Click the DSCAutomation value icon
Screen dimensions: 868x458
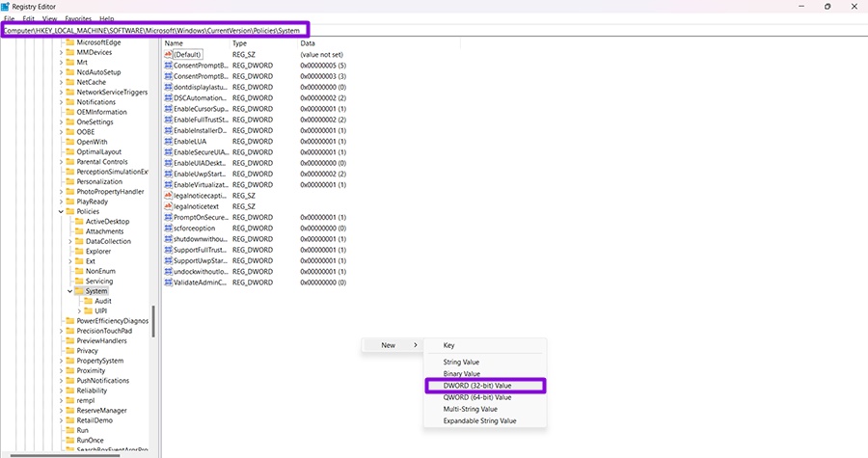168,98
